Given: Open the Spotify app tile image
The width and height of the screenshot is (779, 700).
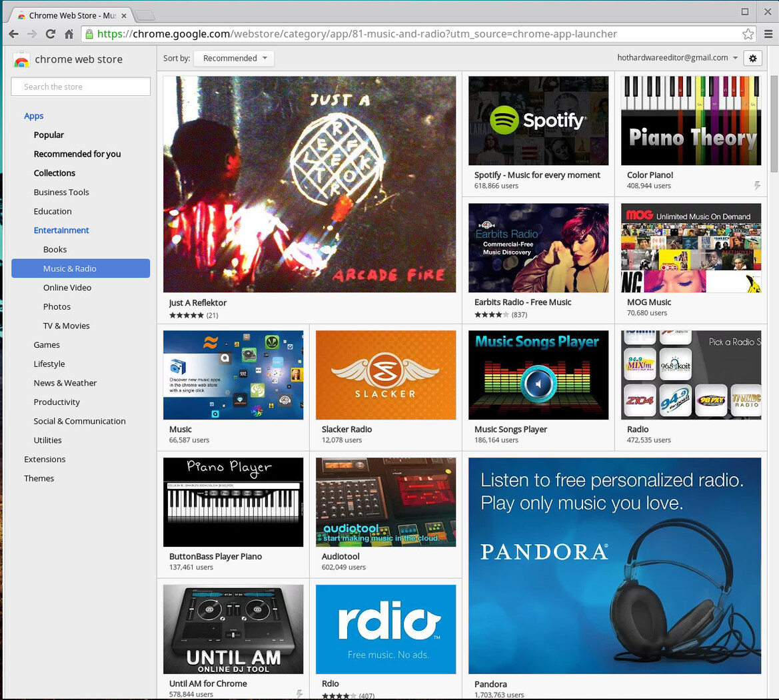Looking at the screenshot, I should [538, 121].
